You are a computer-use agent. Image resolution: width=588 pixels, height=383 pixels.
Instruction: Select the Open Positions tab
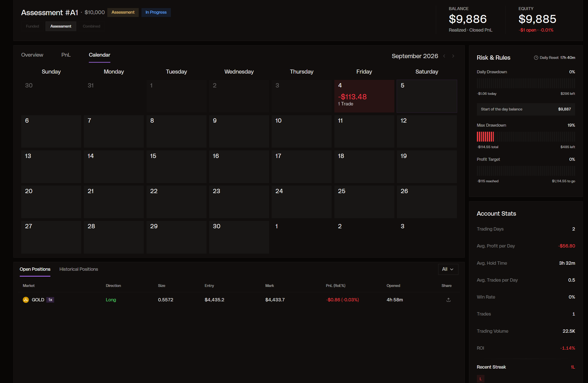click(35, 269)
